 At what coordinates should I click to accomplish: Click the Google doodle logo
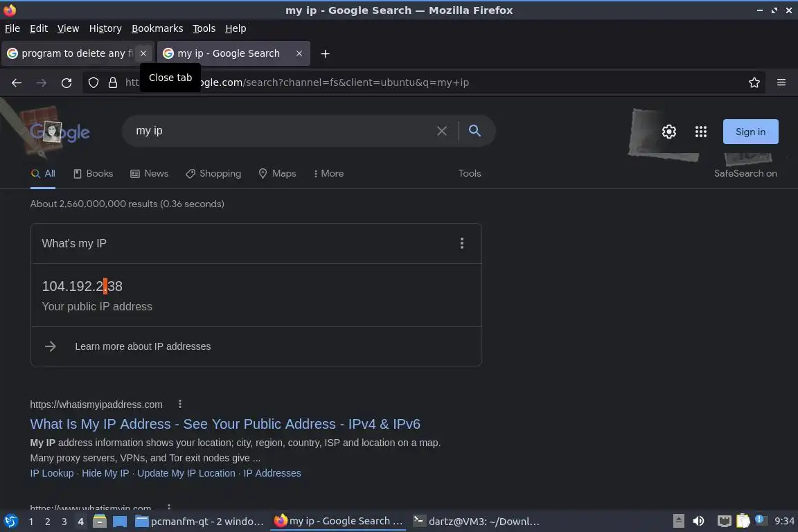coord(60,132)
